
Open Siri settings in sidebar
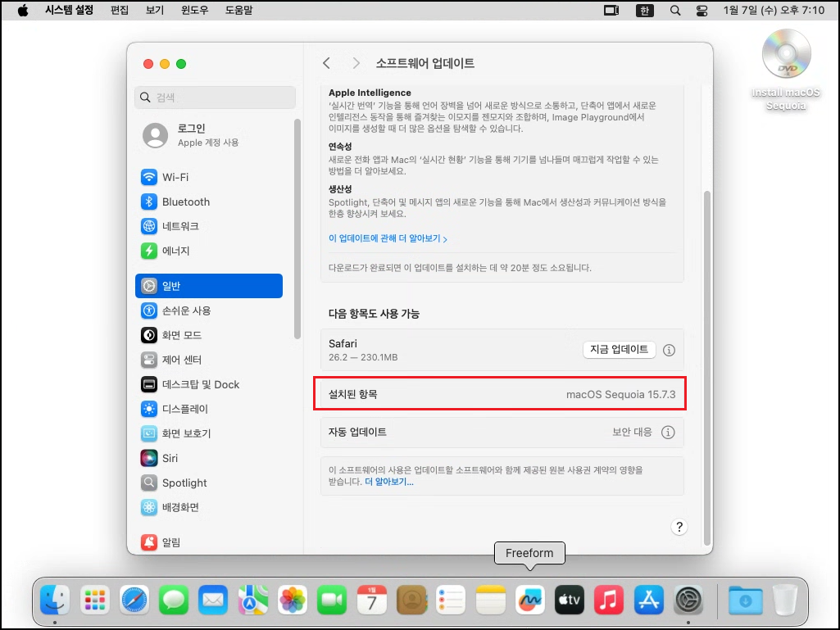[209, 458]
